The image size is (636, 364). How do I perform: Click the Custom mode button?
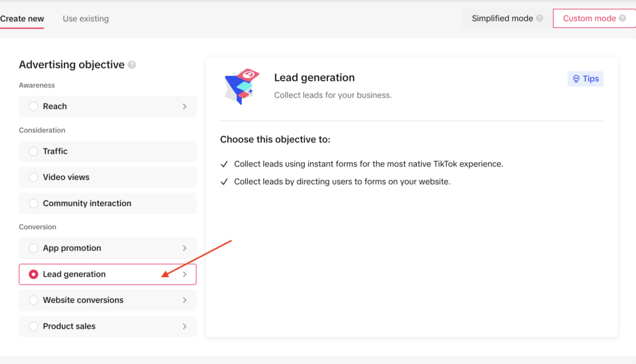point(590,18)
